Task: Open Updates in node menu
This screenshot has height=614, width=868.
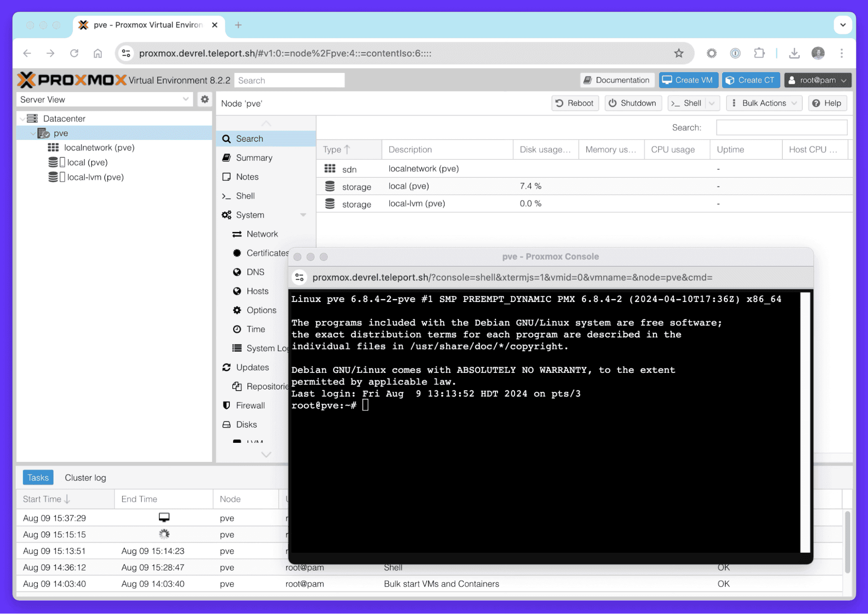Action: tap(252, 367)
